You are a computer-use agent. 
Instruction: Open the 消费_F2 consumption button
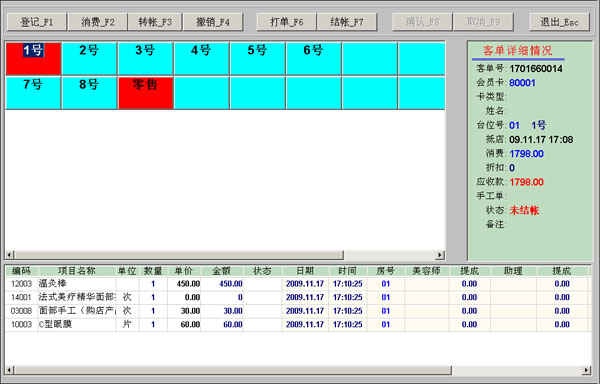[98, 22]
